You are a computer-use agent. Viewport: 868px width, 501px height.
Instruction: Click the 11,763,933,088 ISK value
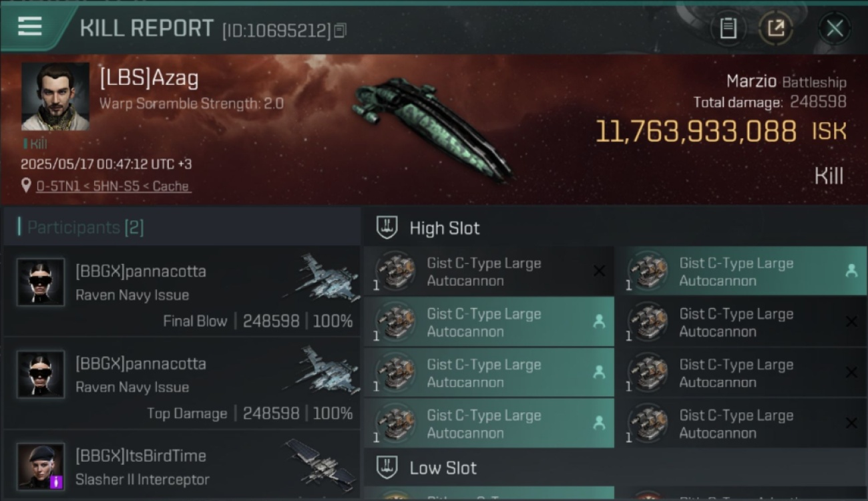pyautogui.click(x=720, y=132)
